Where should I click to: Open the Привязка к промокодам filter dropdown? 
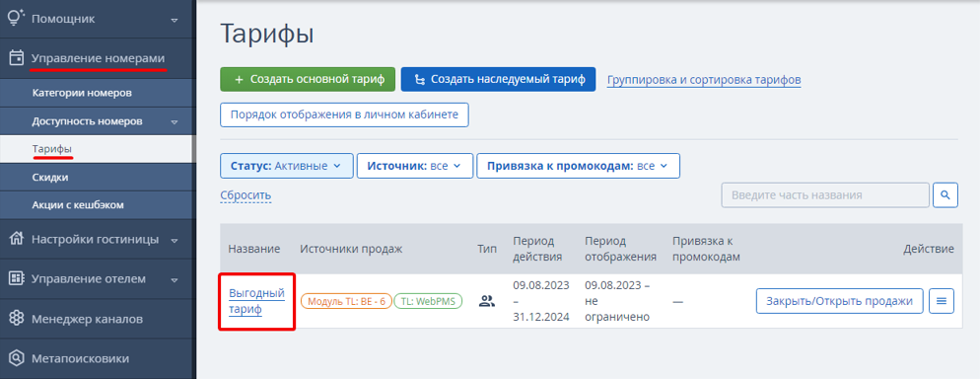578,167
